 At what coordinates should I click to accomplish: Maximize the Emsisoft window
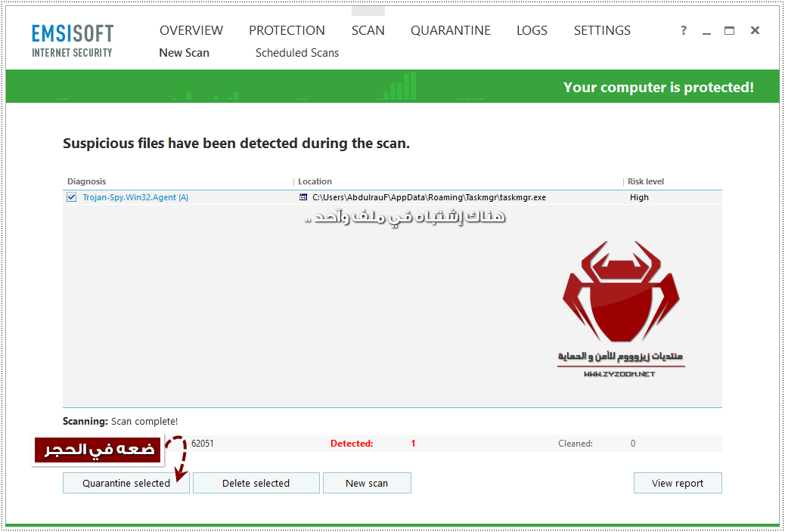[x=730, y=30]
